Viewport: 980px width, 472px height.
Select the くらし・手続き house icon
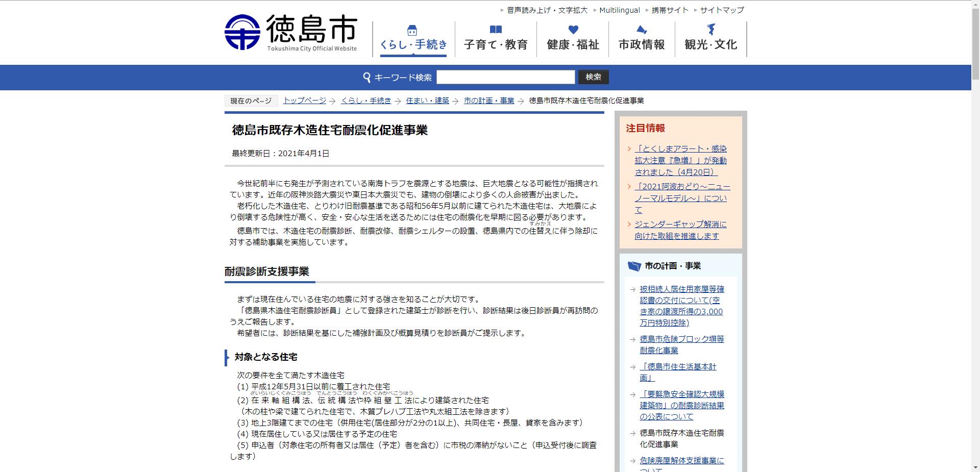[x=412, y=31]
